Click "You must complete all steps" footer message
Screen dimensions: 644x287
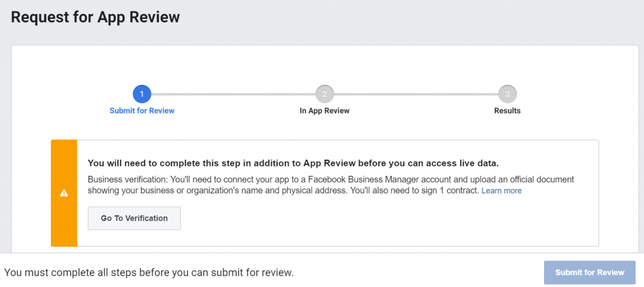click(x=149, y=273)
